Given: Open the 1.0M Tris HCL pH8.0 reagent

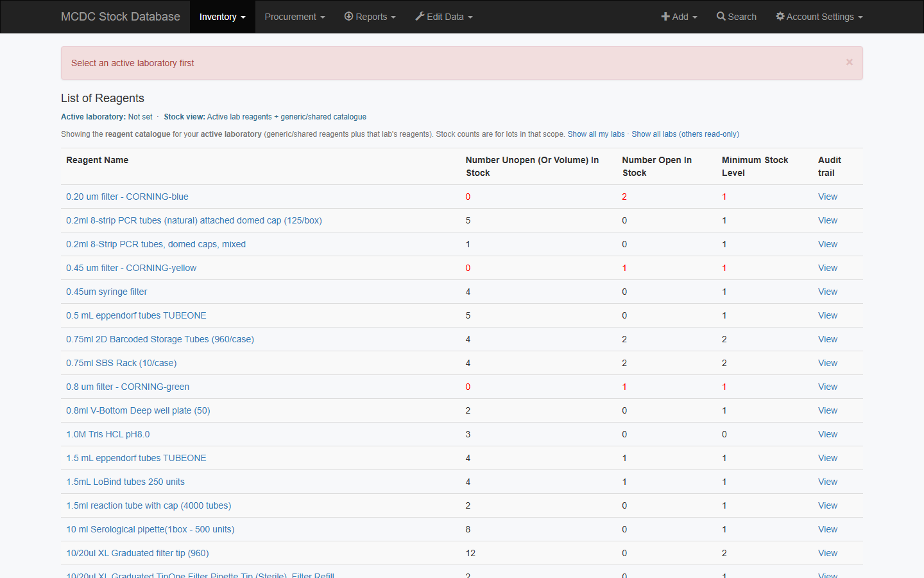Looking at the screenshot, I should (x=108, y=434).
